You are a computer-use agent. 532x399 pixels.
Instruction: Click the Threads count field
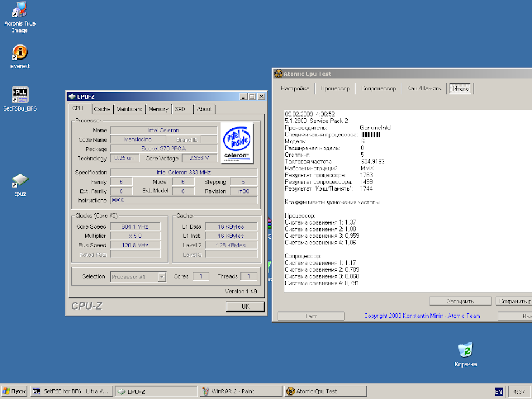(x=249, y=276)
